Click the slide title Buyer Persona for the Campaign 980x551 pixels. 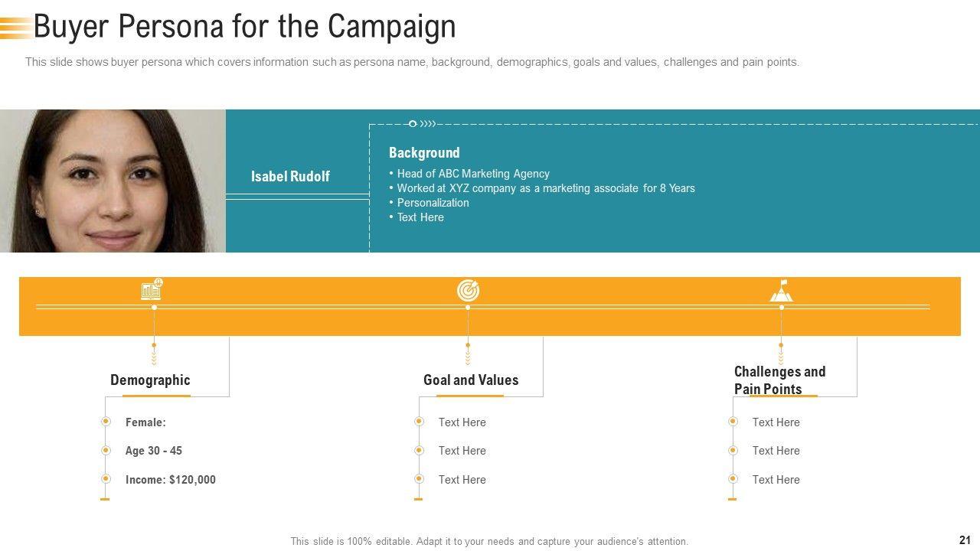coord(245,27)
